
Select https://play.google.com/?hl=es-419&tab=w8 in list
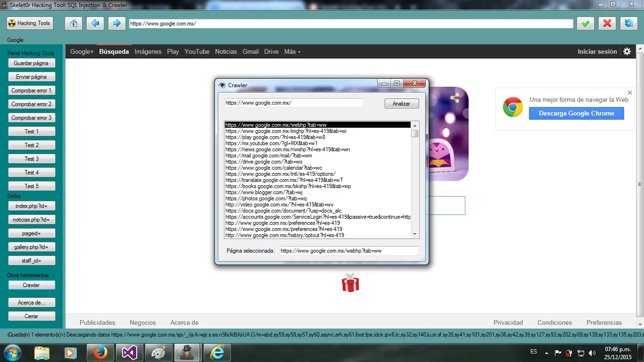tap(318, 137)
